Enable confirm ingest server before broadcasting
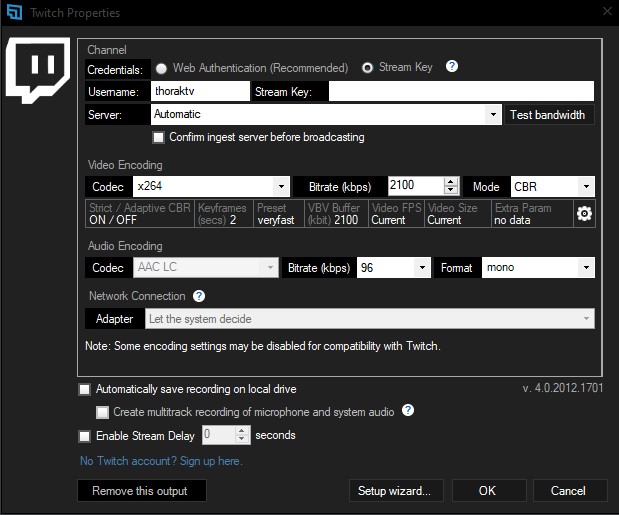Image resolution: width=619 pixels, height=515 pixels. click(x=158, y=137)
